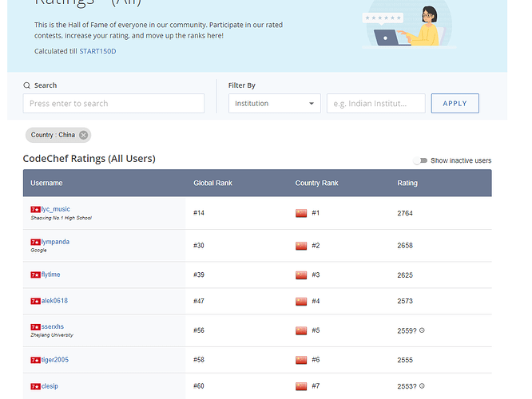Click global rank #14 cell

point(199,213)
